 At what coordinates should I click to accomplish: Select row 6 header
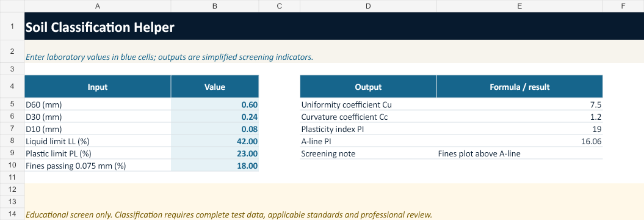(12, 117)
